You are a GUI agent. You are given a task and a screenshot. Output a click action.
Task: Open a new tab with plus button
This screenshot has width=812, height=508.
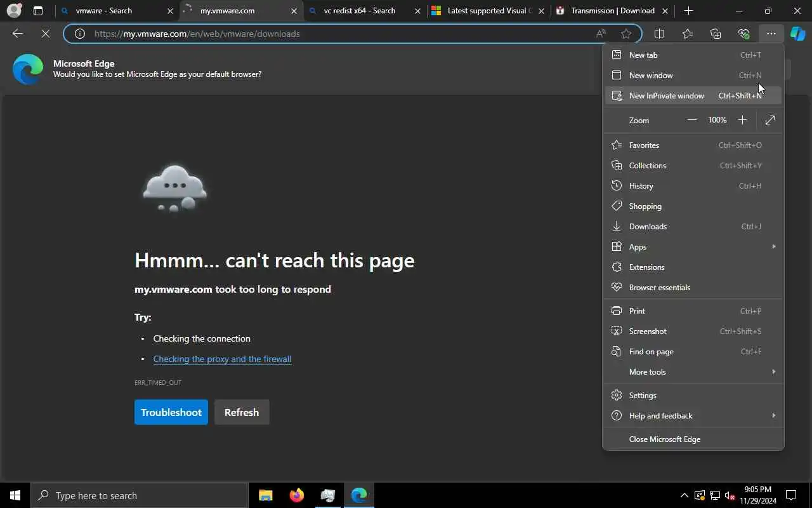tap(689, 11)
